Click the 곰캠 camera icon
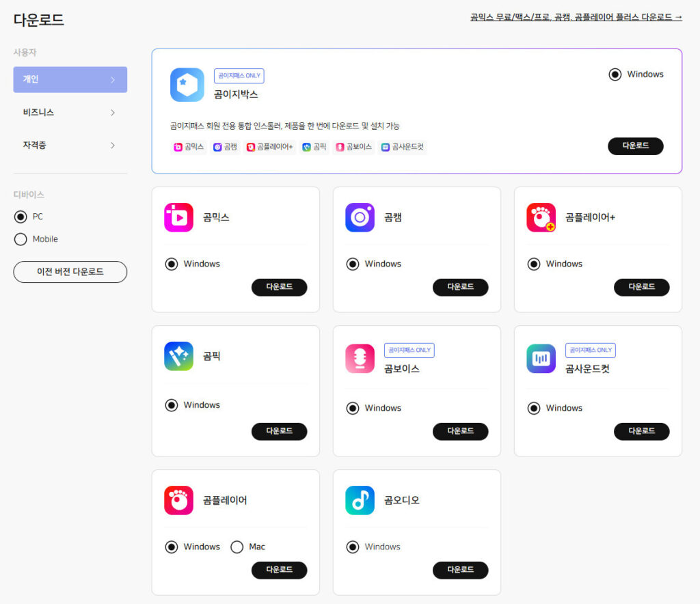The image size is (700, 604). pyautogui.click(x=360, y=217)
